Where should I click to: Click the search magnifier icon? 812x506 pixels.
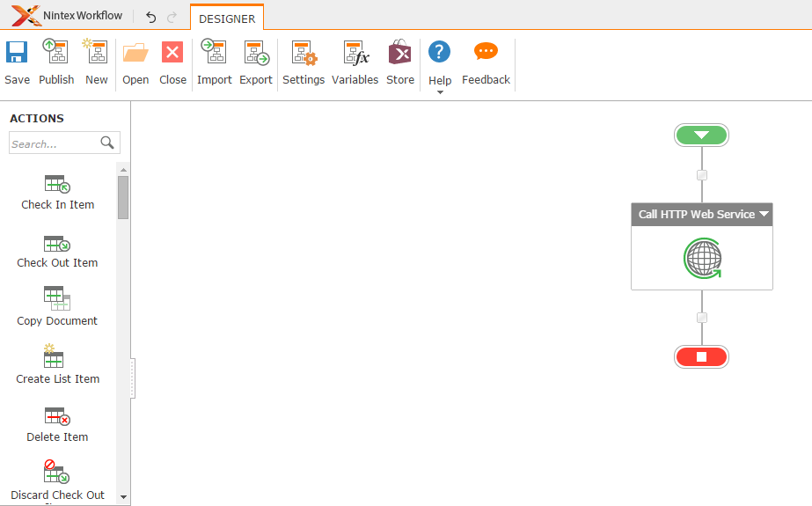click(107, 143)
